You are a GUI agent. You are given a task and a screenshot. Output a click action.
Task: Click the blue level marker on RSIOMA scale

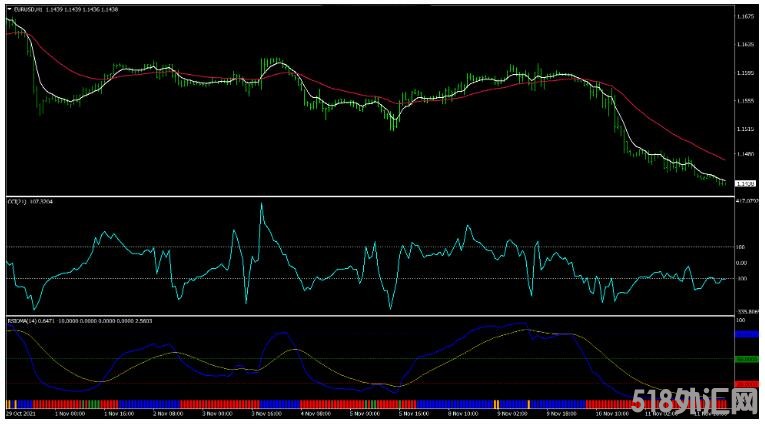tap(746, 334)
